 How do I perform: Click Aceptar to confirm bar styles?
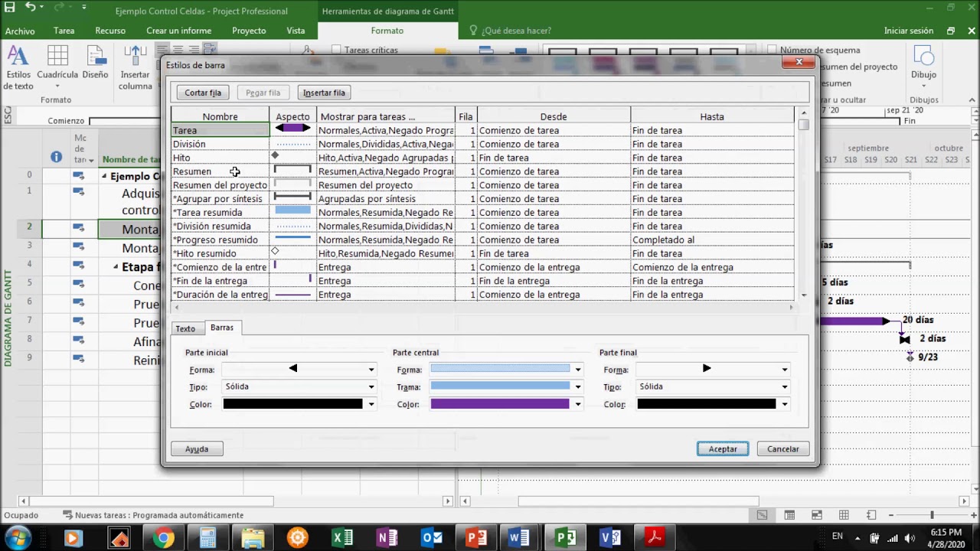pyautogui.click(x=723, y=449)
